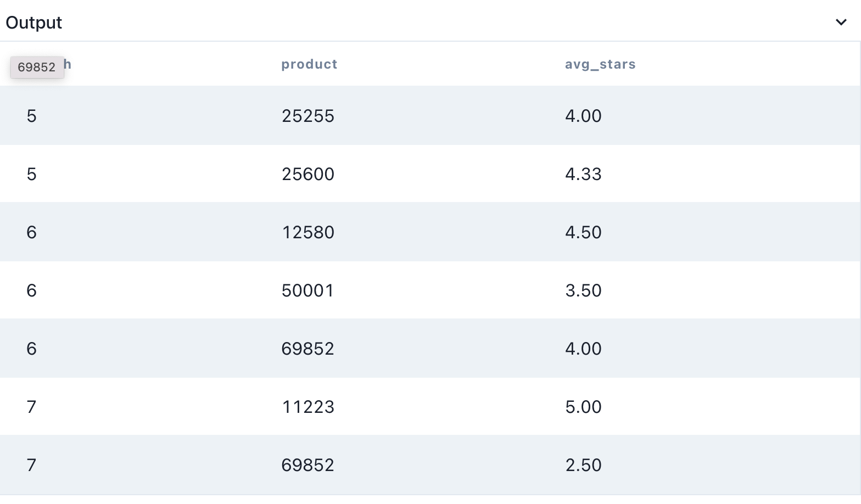Select the 4.50 avg_stars value
861x504 pixels.
coord(583,232)
